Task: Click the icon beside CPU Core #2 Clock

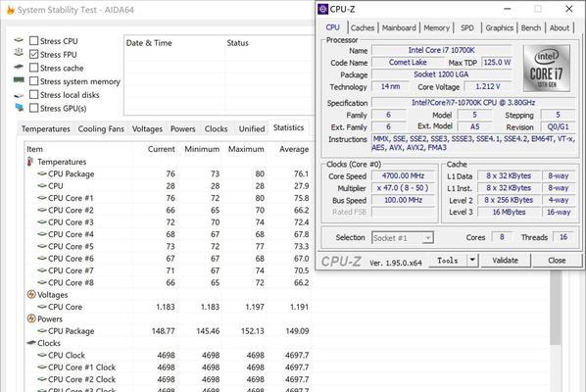Action: point(42,379)
